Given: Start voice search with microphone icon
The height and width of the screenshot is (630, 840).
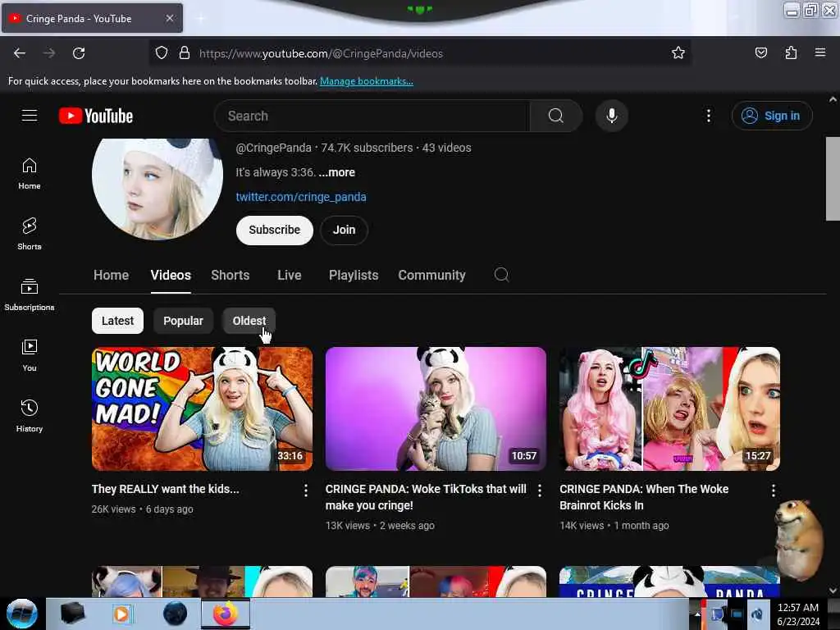Looking at the screenshot, I should click(x=611, y=116).
